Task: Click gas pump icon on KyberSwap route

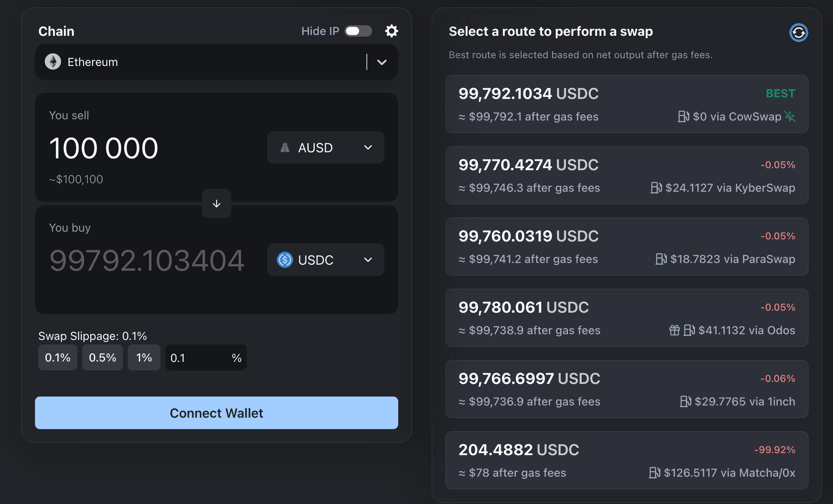Action: click(x=655, y=188)
